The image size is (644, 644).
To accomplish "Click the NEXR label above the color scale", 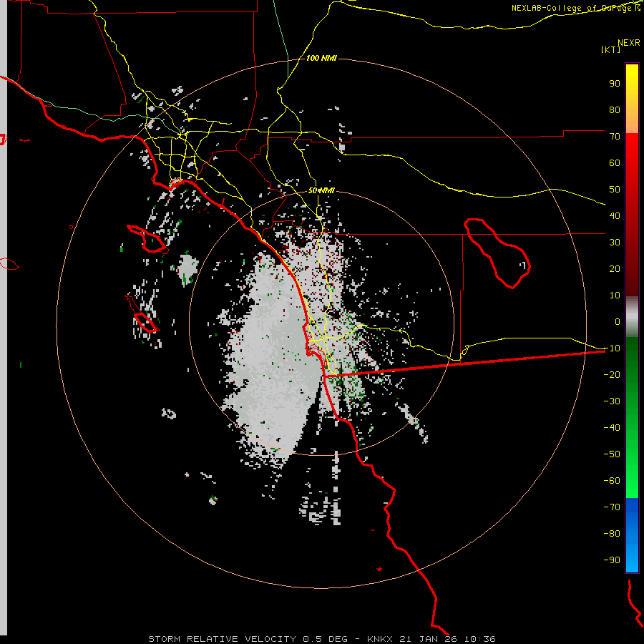I will click(629, 43).
